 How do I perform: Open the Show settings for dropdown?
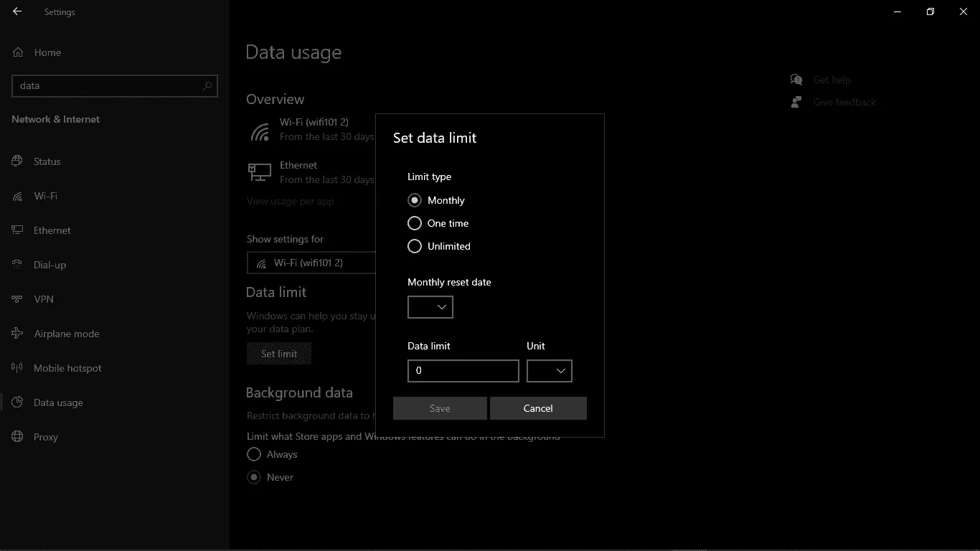[311, 263]
